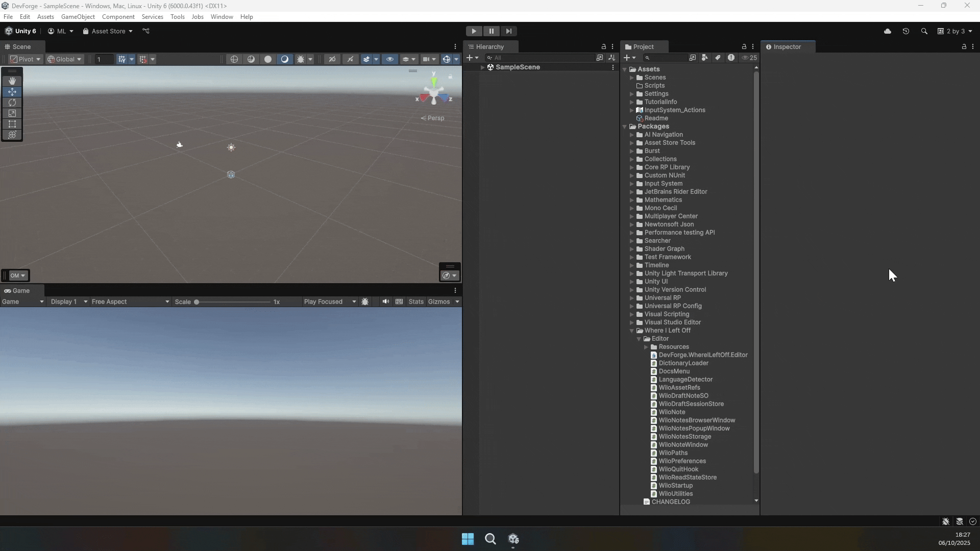Toggle Mute Audio in Game view
The height and width of the screenshot is (551, 980).
pos(386,302)
